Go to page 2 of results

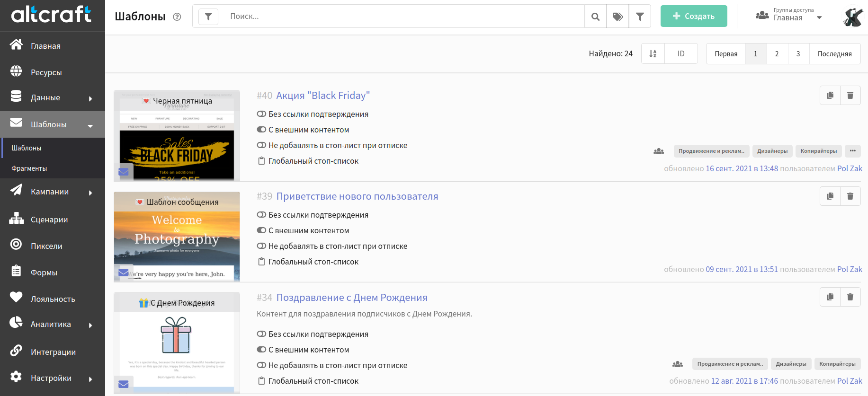click(x=777, y=54)
